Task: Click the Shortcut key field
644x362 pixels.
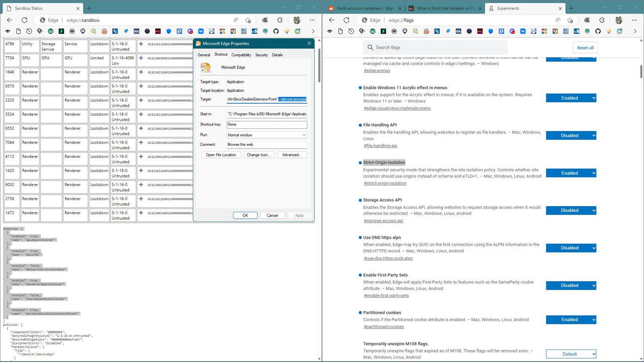Action: coord(267,125)
